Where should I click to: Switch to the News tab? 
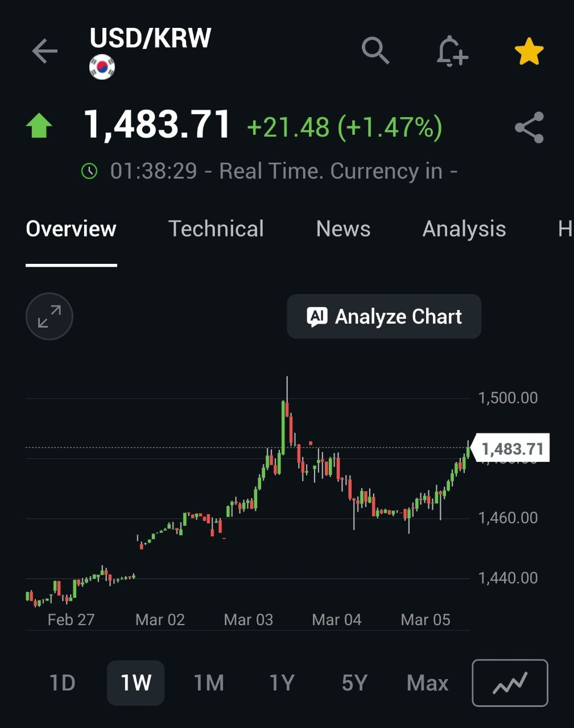point(343,229)
